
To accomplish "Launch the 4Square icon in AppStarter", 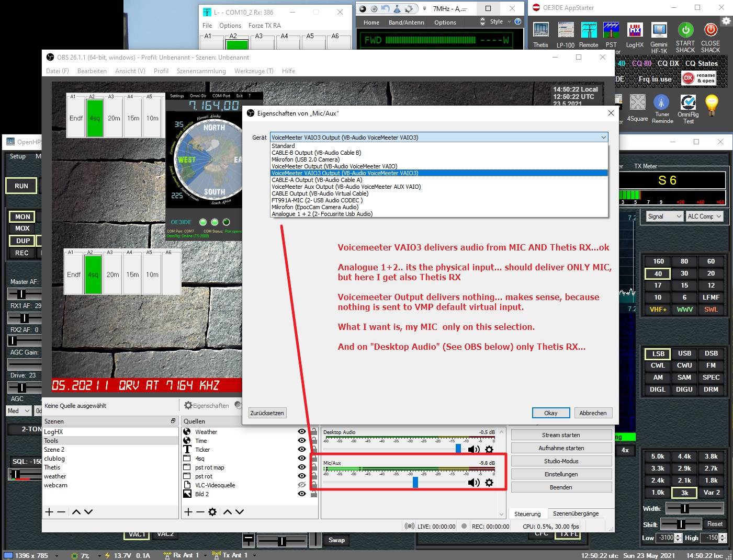I will point(638,102).
